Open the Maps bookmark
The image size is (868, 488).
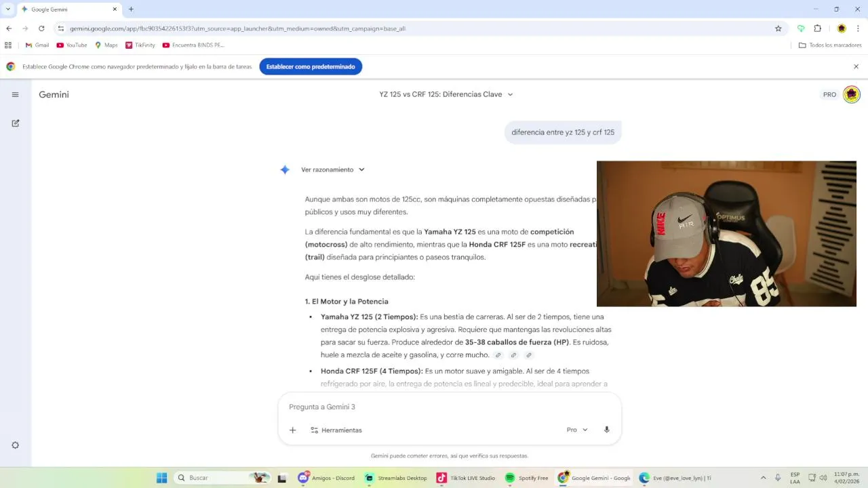click(106, 45)
